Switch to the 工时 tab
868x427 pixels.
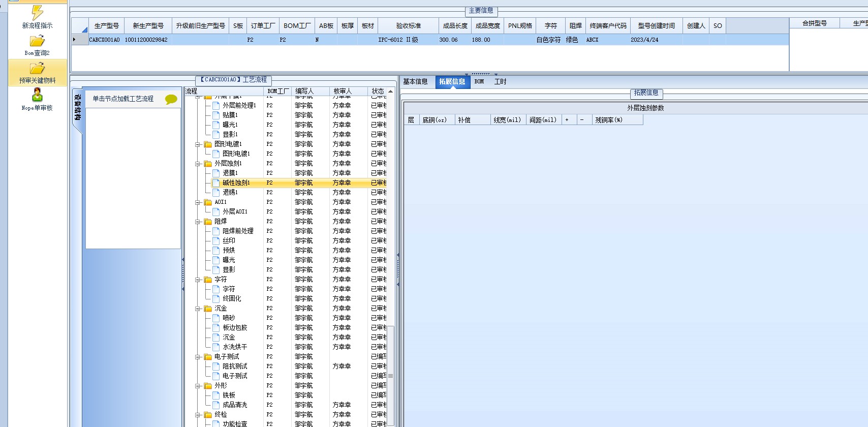point(500,81)
